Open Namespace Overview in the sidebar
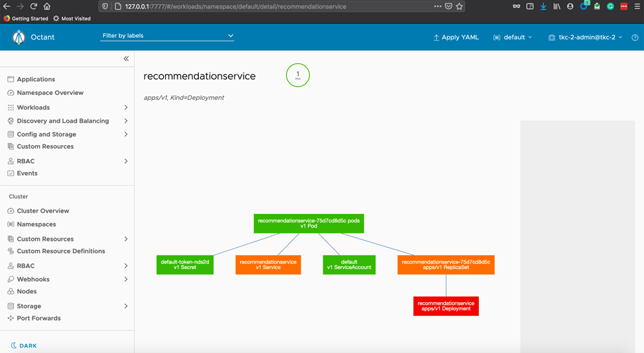 (50, 93)
